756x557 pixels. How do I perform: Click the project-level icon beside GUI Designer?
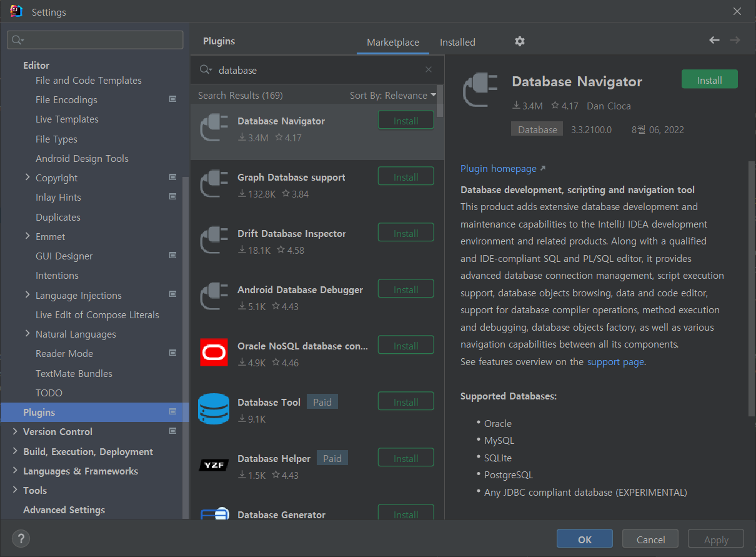[173, 255]
